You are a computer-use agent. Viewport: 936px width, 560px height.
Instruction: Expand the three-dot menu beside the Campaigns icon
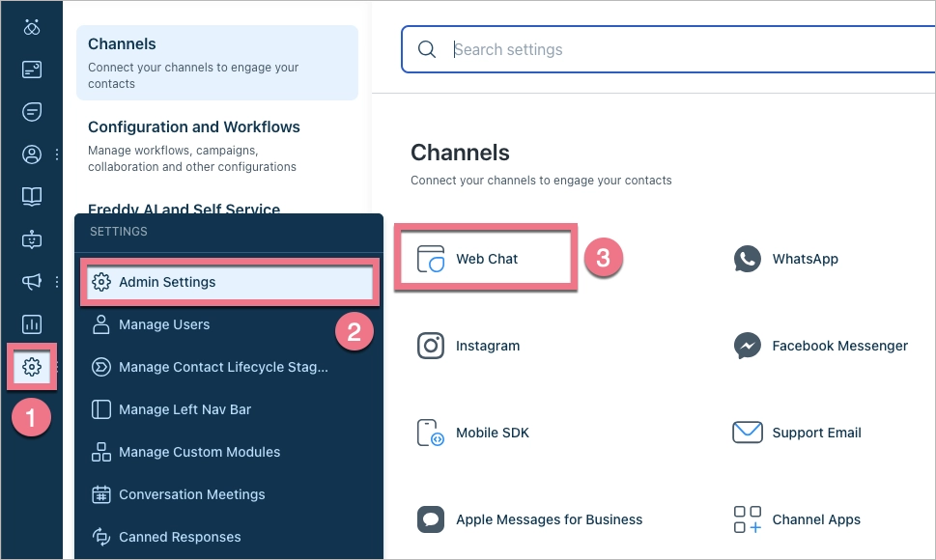point(55,281)
